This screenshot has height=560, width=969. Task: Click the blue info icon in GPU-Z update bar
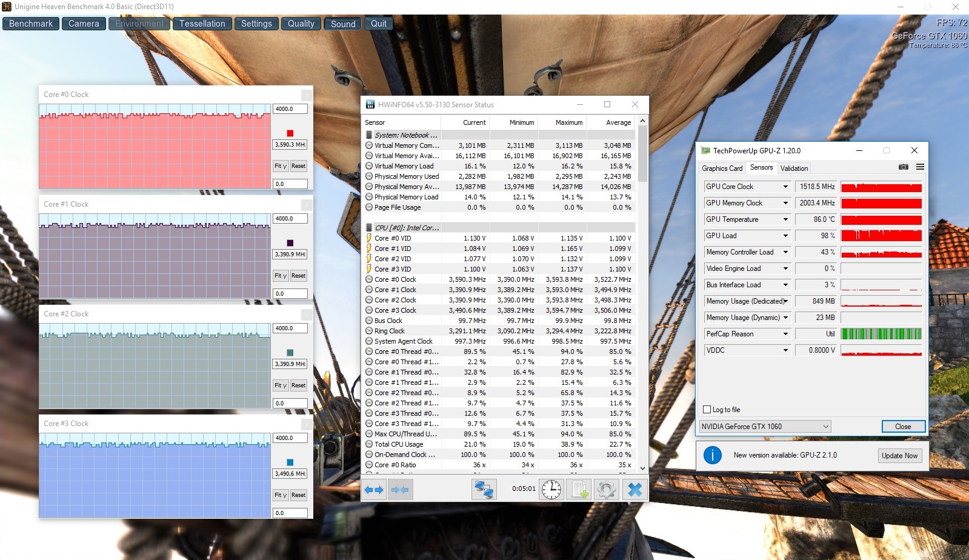pos(713,455)
